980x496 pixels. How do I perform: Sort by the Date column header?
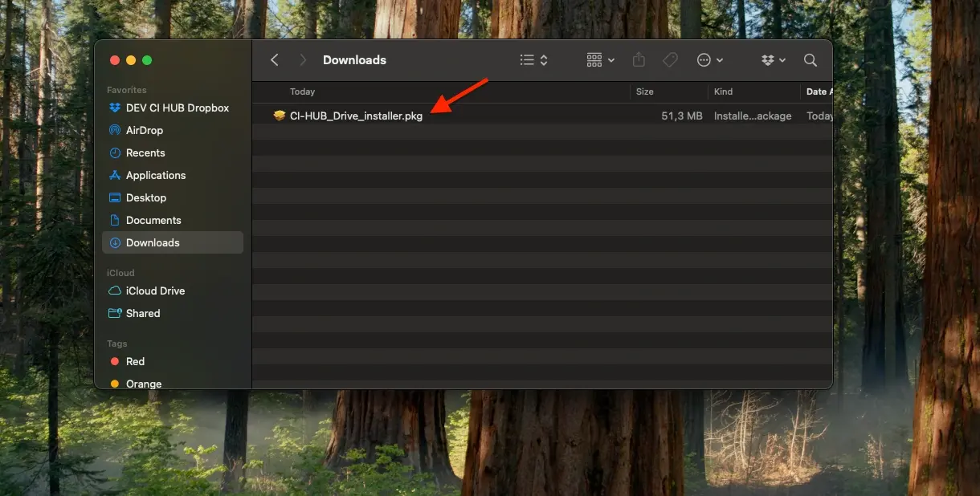click(819, 91)
